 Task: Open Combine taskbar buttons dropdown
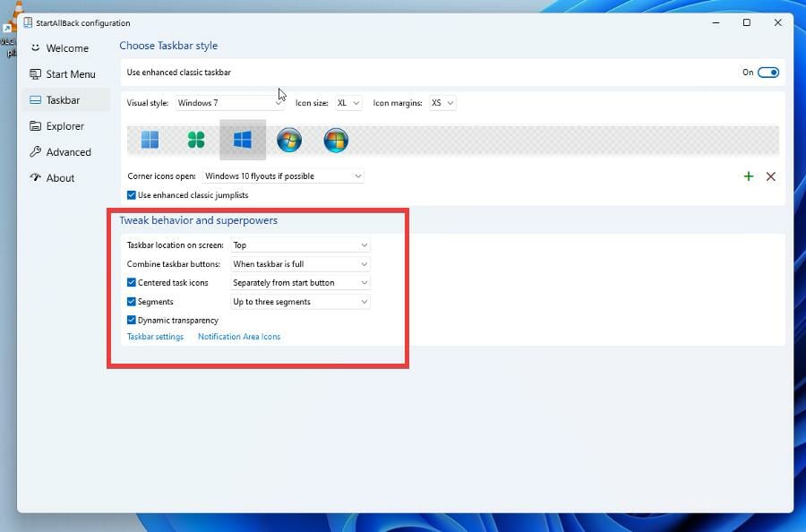coord(300,263)
